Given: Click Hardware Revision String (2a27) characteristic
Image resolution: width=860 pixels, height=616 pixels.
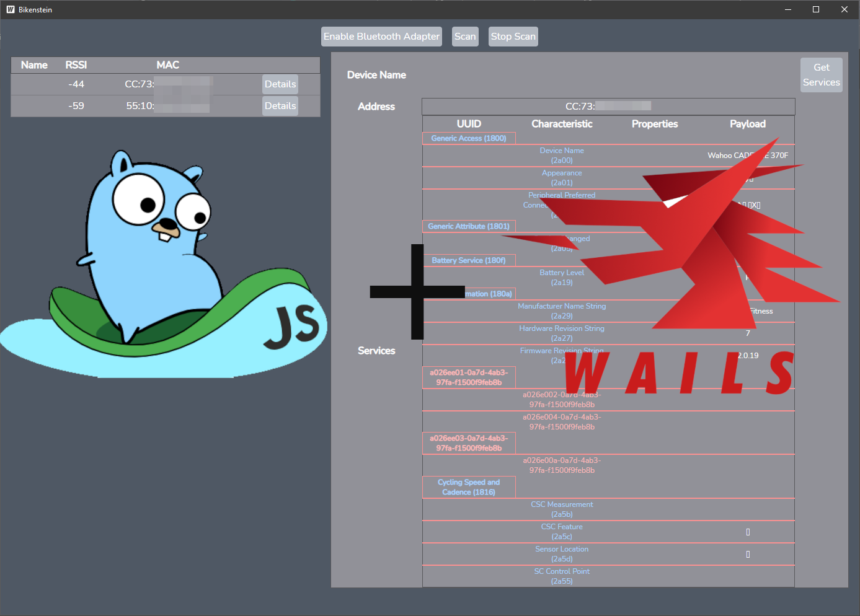Looking at the screenshot, I should [562, 333].
